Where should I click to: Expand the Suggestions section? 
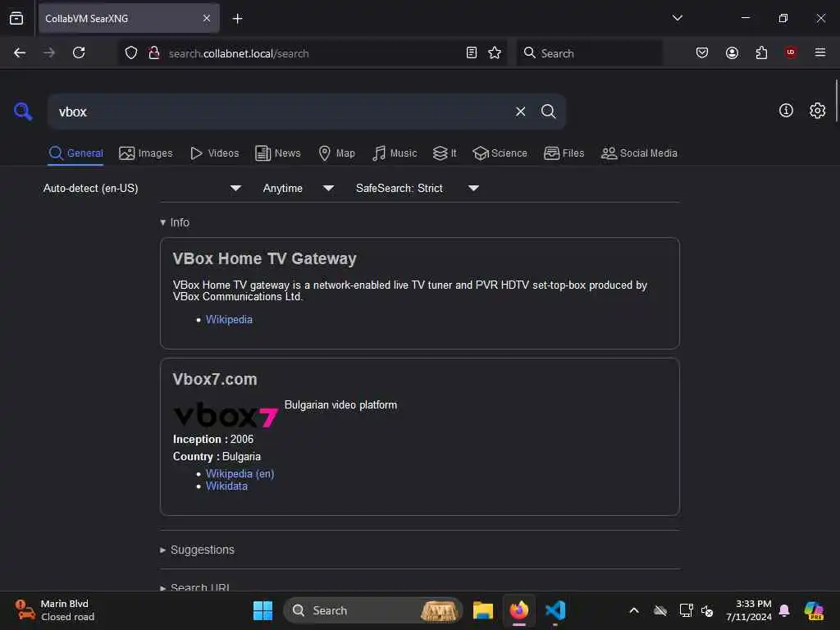click(197, 550)
